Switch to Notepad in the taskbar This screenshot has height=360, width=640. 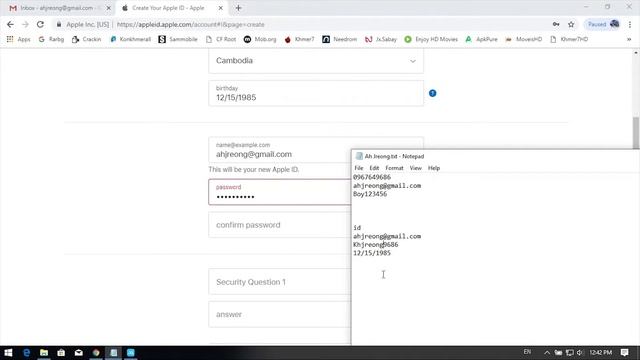pos(113,353)
